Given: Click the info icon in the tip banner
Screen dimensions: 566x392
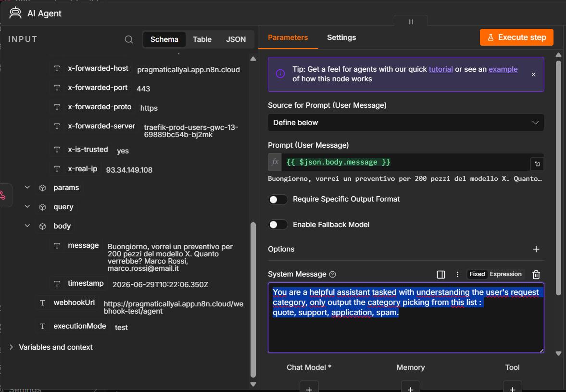Looking at the screenshot, I should click(x=280, y=74).
